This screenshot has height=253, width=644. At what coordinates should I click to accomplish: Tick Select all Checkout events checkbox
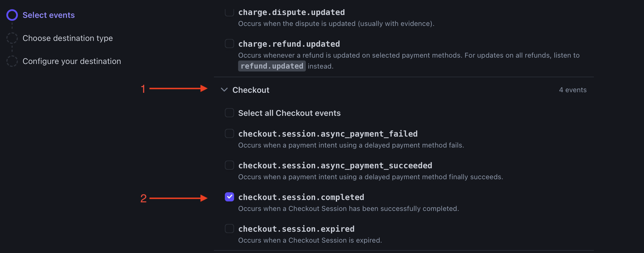click(229, 113)
